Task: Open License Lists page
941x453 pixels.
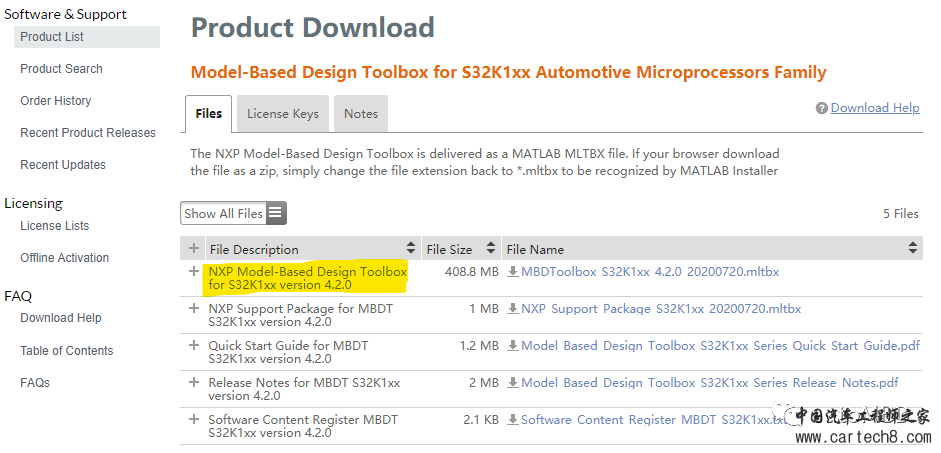Action: coord(55,226)
